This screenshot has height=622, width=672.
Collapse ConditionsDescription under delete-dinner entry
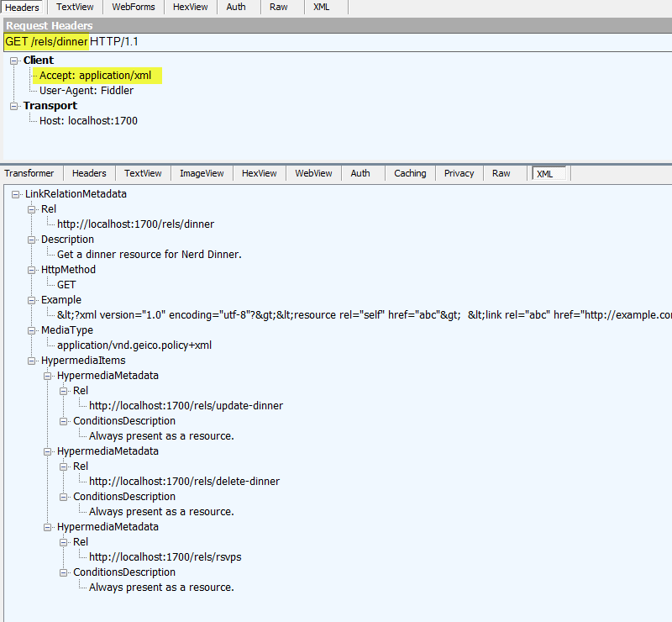click(x=64, y=497)
